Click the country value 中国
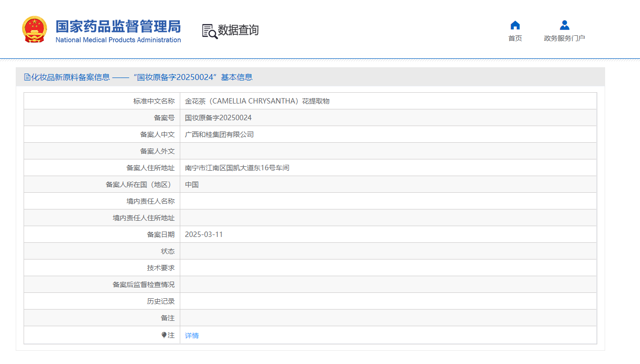 pyautogui.click(x=192, y=184)
